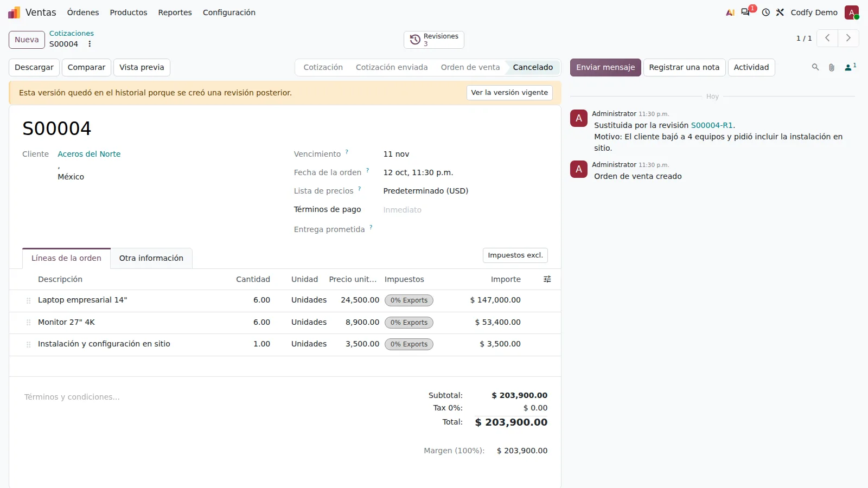Open the Administrator user avatar menu
This screenshot has height=488, width=868.
click(x=852, y=12)
